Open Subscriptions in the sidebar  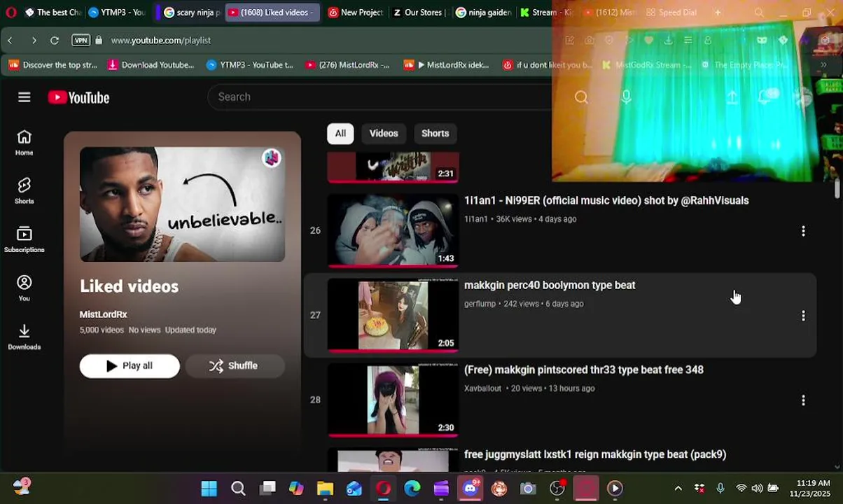click(x=25, y=239)
